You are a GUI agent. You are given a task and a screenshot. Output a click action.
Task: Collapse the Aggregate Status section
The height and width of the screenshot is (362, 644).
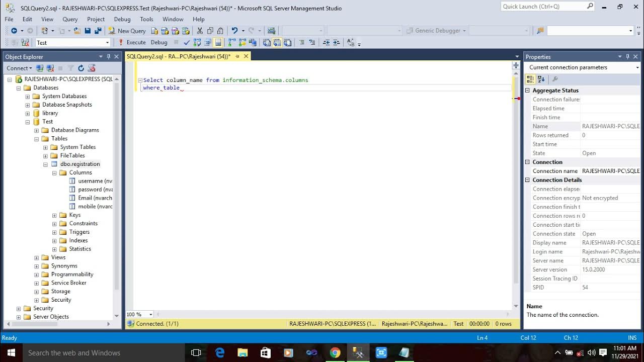[x=528, y=90]
